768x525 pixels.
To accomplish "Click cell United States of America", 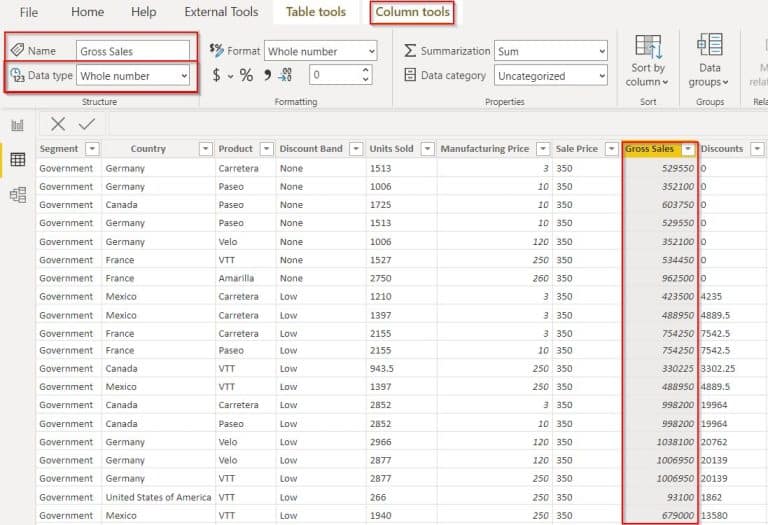I will (x=158, y=497).
